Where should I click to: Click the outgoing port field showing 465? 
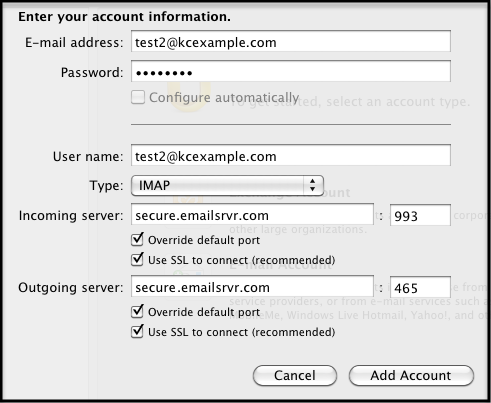click(x=420, y=287)
